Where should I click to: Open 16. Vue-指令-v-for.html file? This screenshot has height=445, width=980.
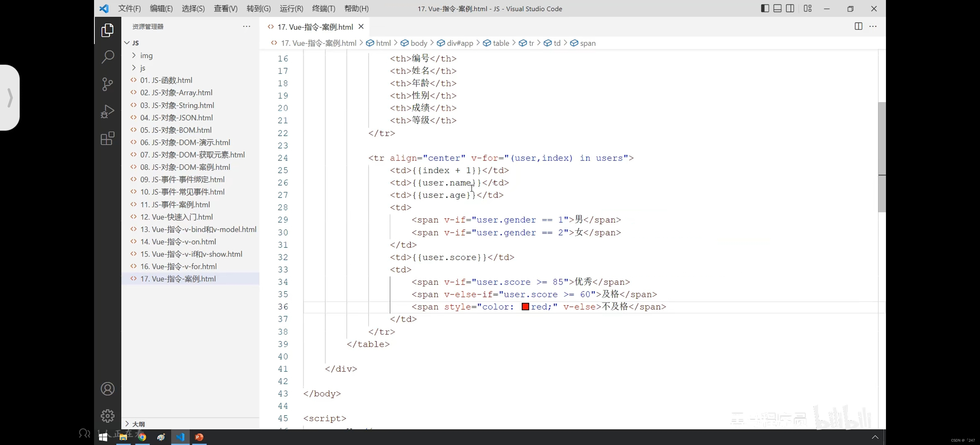[x=190, y=266]
